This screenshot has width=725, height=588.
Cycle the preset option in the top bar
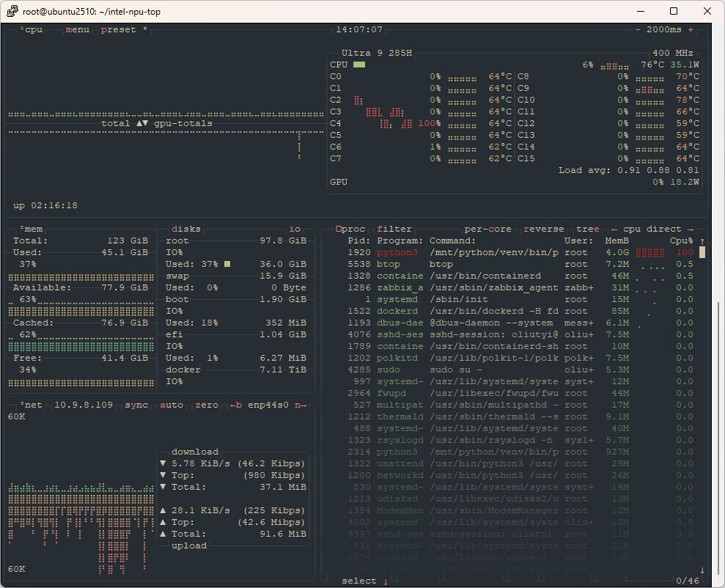click(x=119, y=29)
